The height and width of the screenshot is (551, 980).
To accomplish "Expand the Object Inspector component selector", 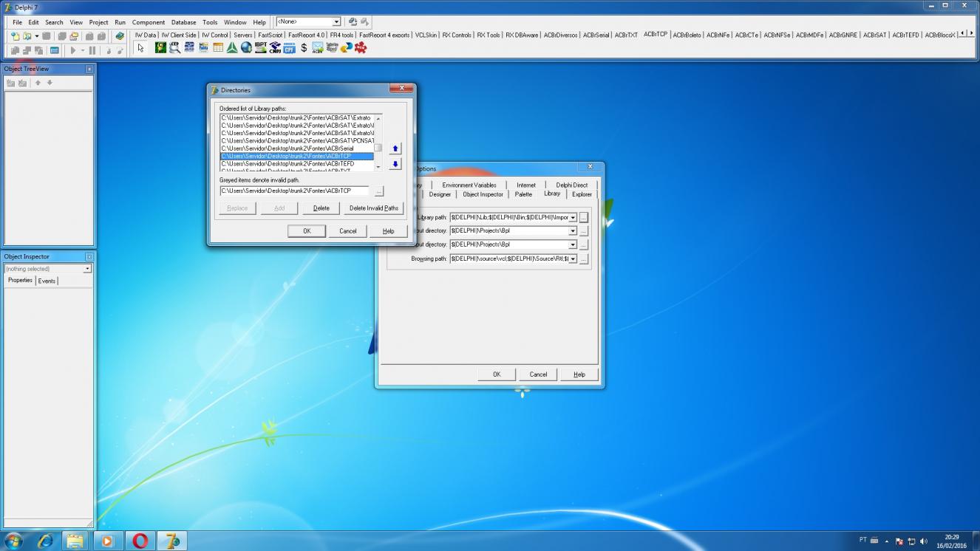I will [87, 269].
